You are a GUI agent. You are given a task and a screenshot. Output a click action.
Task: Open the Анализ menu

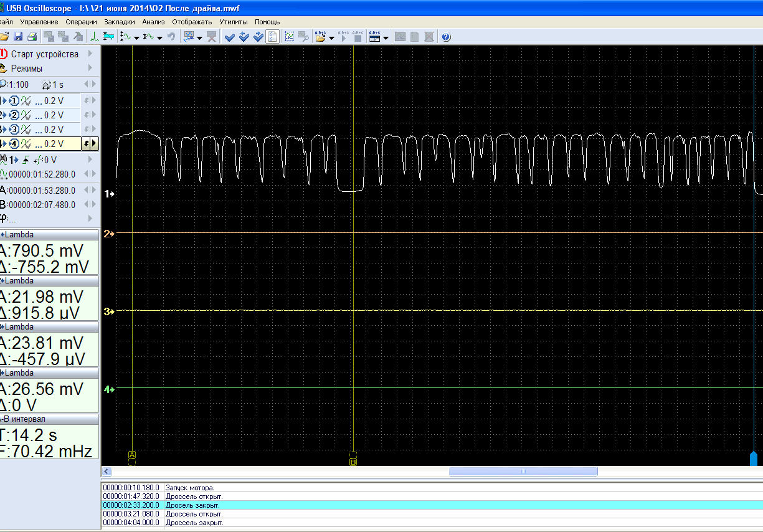[x=153, y=22]
